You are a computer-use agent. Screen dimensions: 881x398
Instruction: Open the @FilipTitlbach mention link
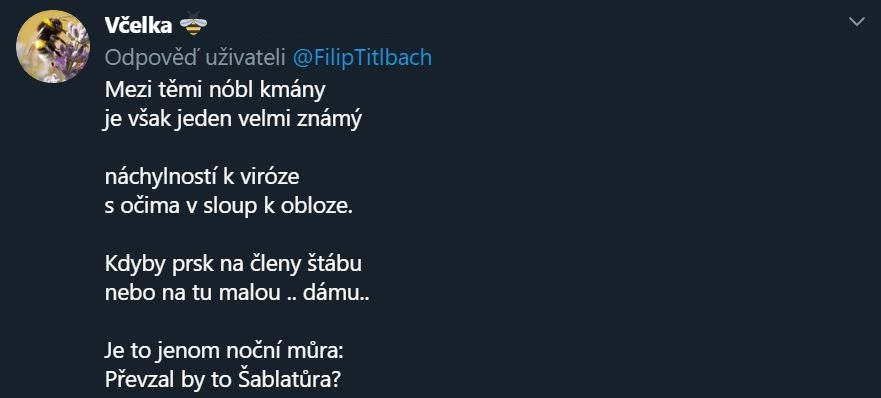click(x=362, y=57)
